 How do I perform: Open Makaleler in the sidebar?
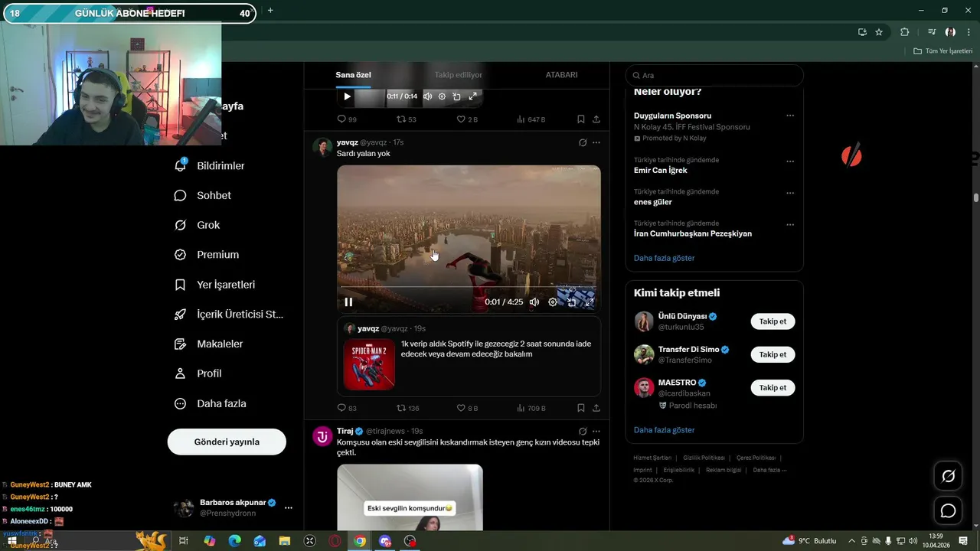[208, 344]
